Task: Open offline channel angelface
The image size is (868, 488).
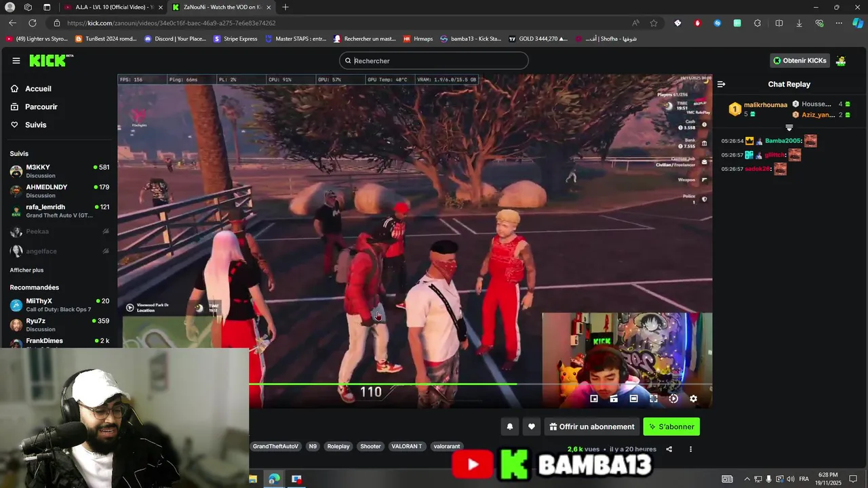Action: (x=60, y=251)
